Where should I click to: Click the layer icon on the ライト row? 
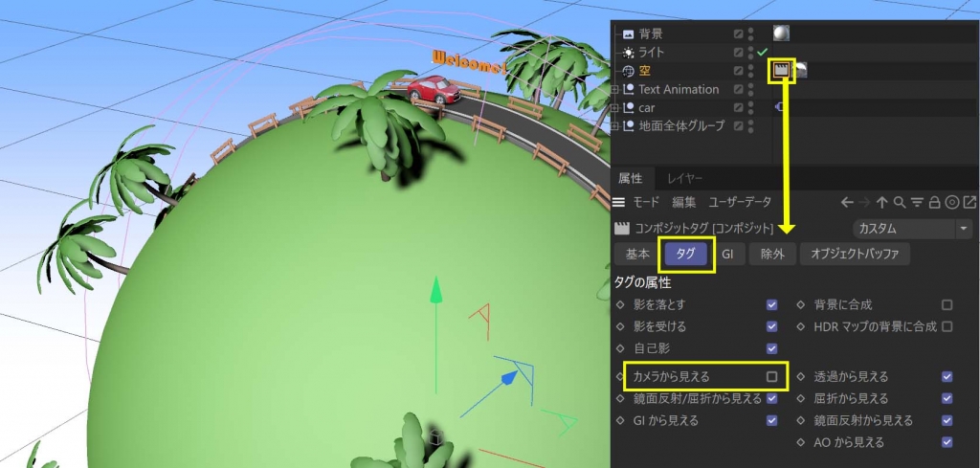coord(739,53)
